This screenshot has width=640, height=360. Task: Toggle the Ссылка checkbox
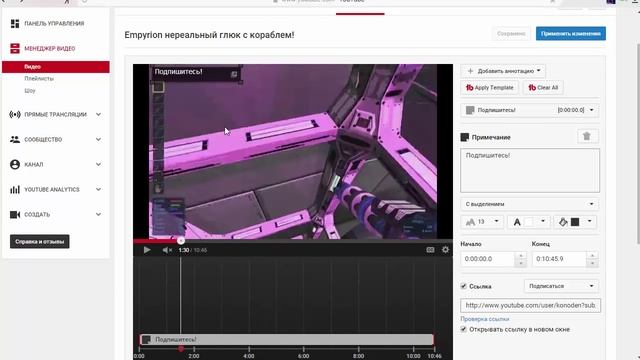464,286
